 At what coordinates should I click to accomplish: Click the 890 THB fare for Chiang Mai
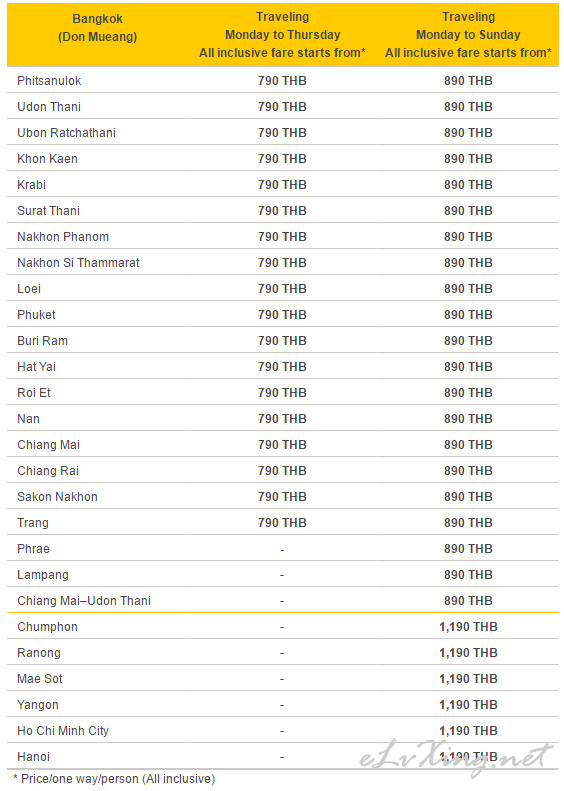pos(469,445)
